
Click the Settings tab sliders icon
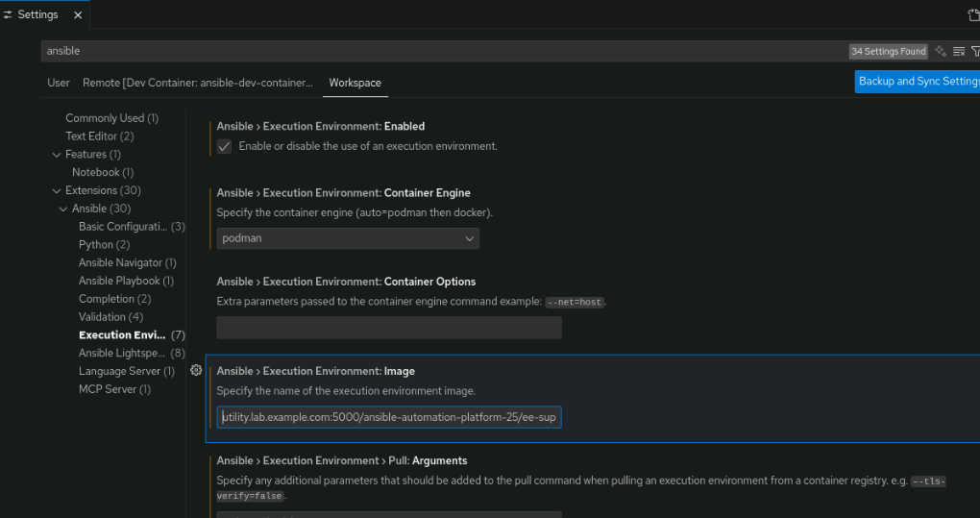pyautogui.click(x=8, y=14)
